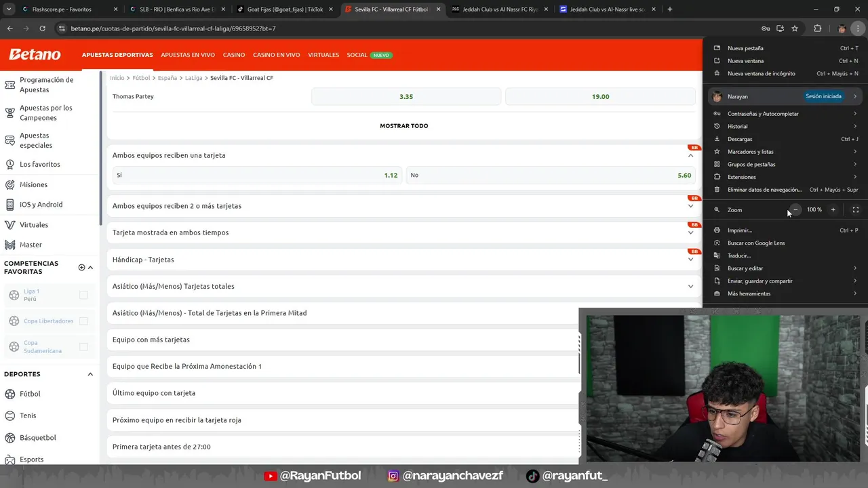Open LaLiga breadcrumb link

193,78
